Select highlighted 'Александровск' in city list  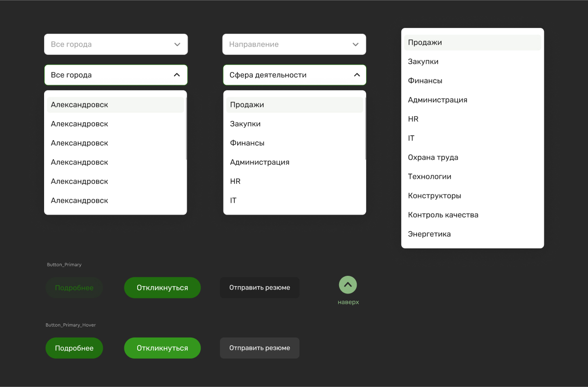click(116, 105)
